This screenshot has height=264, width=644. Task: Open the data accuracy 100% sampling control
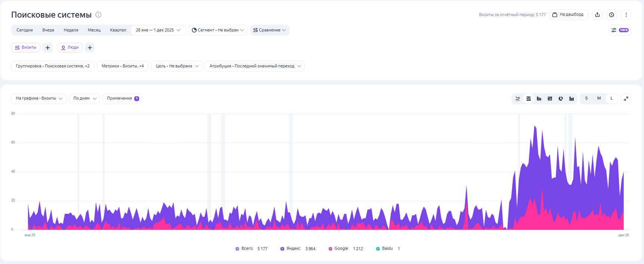click(x=620, y=30)
